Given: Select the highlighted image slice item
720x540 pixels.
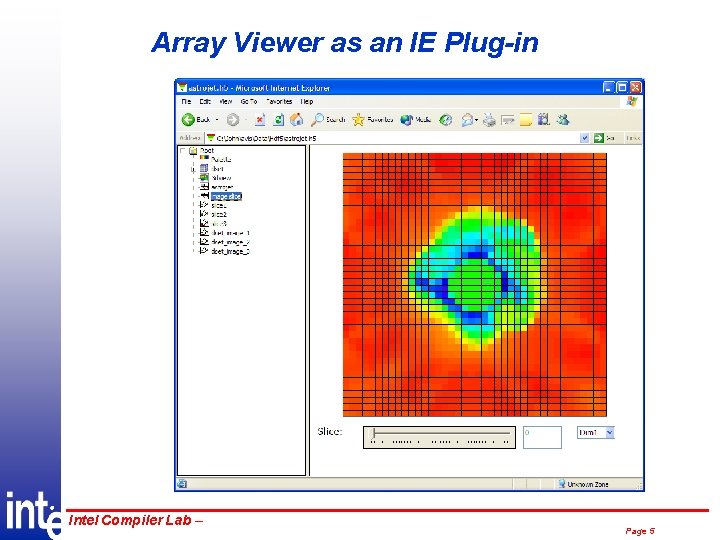Looking at the screenshot, I should (x=226, y=196).
